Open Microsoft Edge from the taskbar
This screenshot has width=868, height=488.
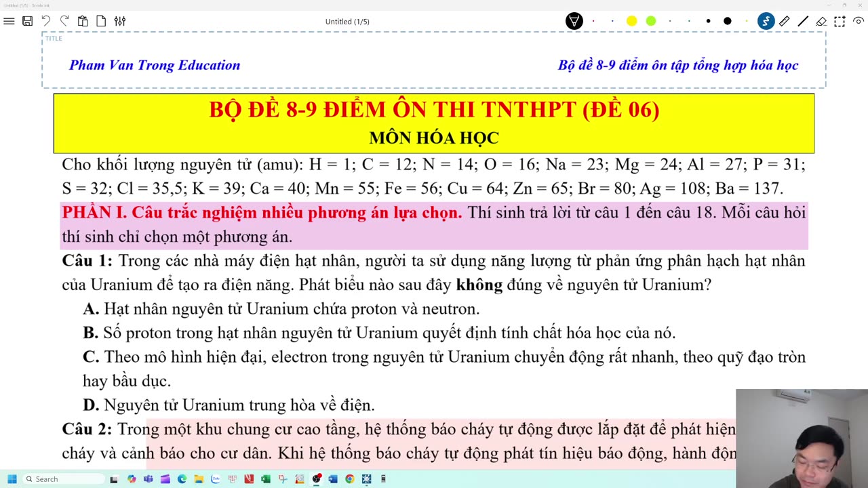(182, 479)
